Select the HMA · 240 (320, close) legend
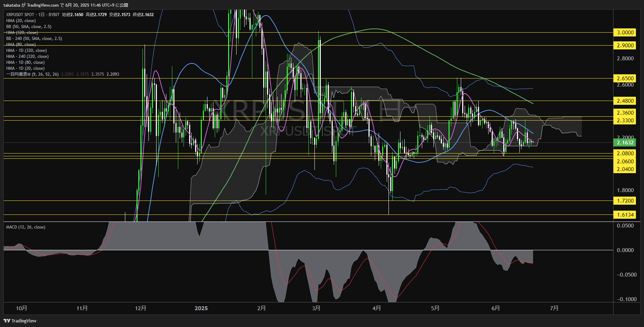 [27, 56]
